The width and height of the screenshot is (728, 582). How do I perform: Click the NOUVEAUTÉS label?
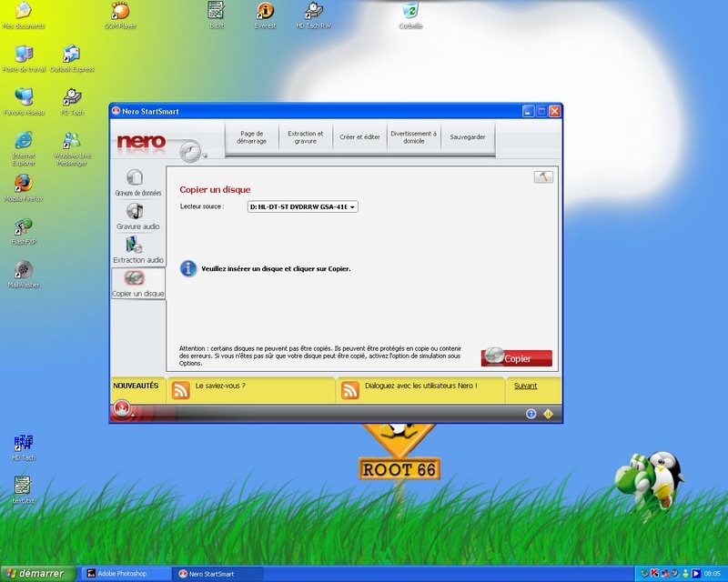[136, 386]
